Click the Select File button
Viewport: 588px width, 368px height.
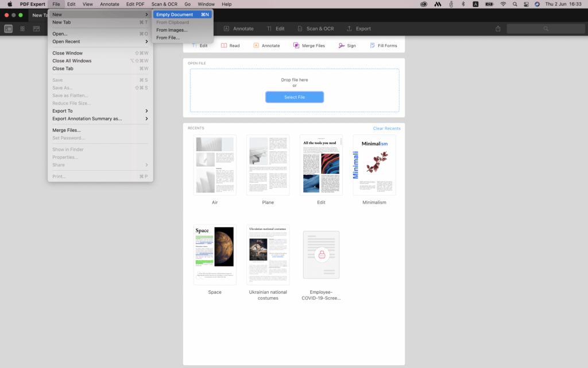click(294, 97)
